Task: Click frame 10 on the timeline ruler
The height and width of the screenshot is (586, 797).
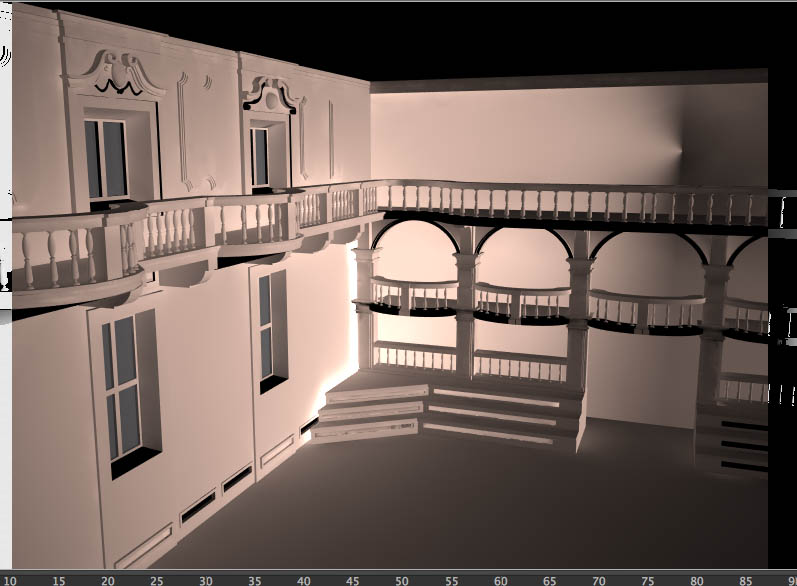Action: 10,581
